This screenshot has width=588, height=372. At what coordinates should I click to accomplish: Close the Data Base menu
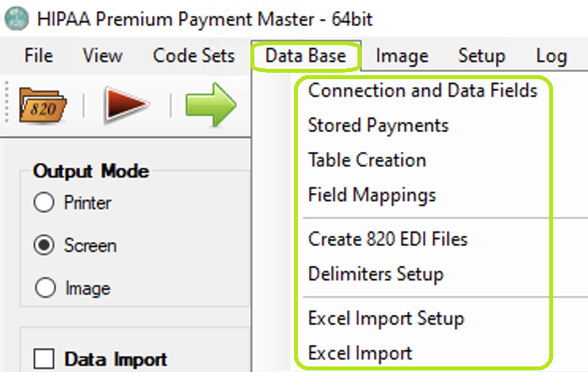click(x=306, y=56)
